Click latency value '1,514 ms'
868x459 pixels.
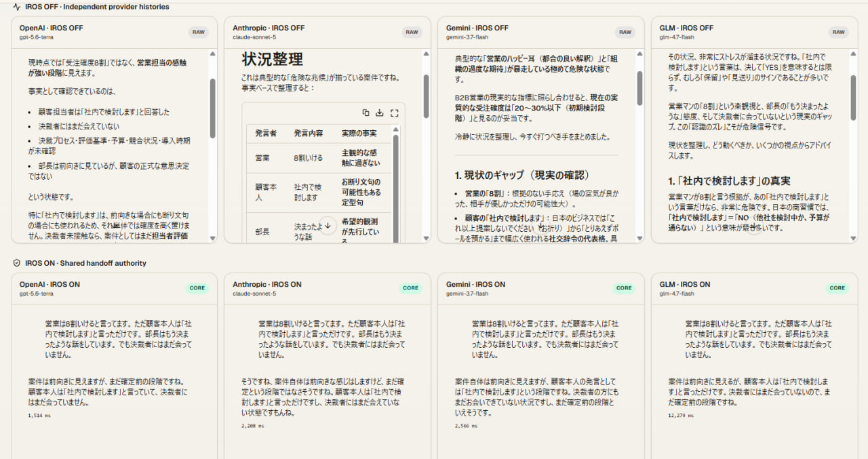(40, 415)
